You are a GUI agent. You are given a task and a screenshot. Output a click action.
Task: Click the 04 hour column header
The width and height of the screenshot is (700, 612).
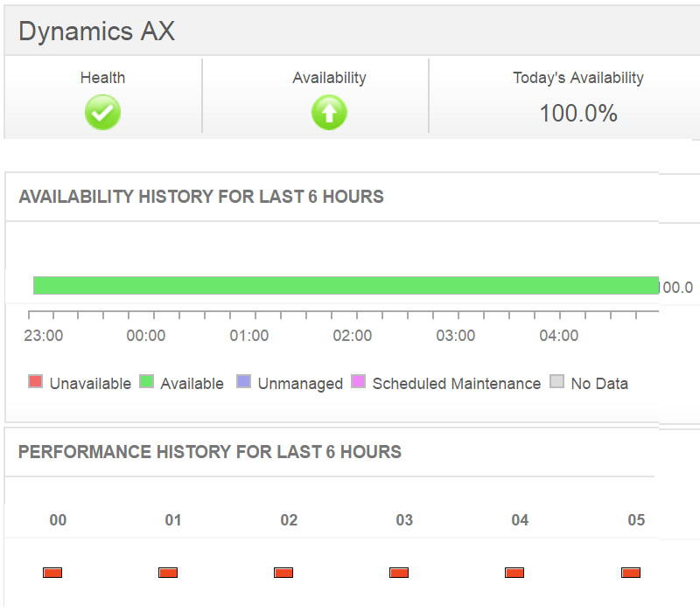[520, 520]
